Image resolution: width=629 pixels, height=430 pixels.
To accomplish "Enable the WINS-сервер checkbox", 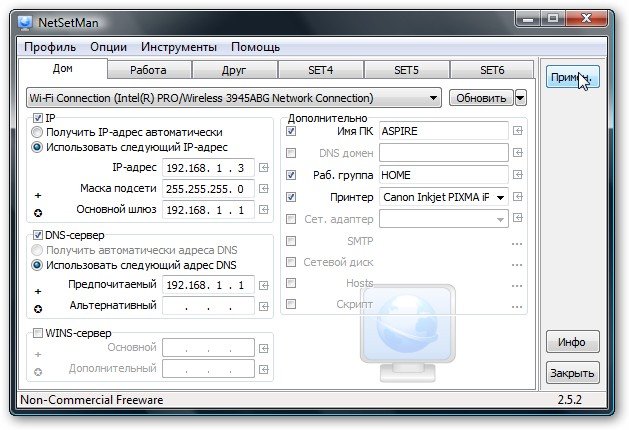I will [38, 333].
